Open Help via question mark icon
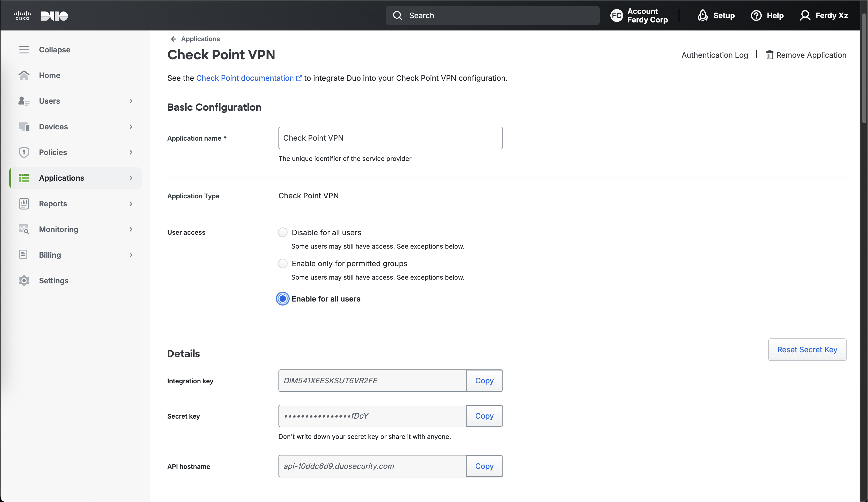Screen dimensions: 868x502 point(756,16)
